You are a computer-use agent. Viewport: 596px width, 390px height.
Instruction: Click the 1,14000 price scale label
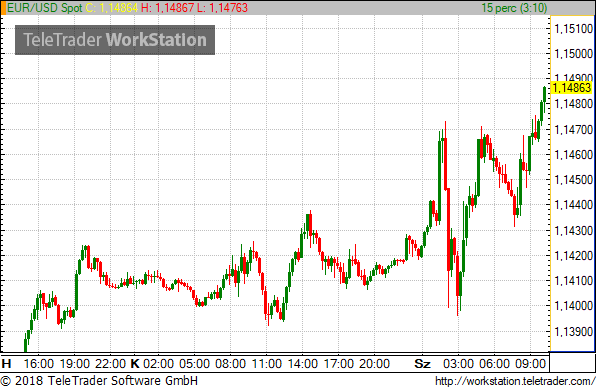[x=574, y=306]
